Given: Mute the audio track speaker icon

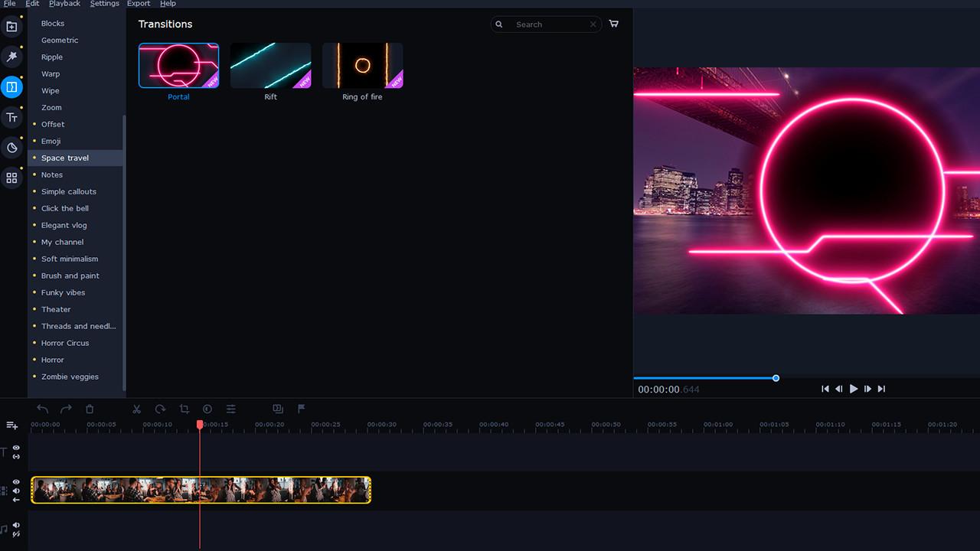Looking at the screenshot, I should click(x=15, y=526).
